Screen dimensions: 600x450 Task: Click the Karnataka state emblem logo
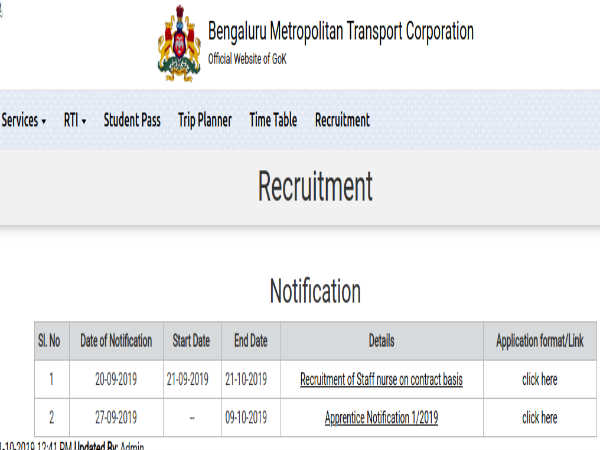coord(179,47)
